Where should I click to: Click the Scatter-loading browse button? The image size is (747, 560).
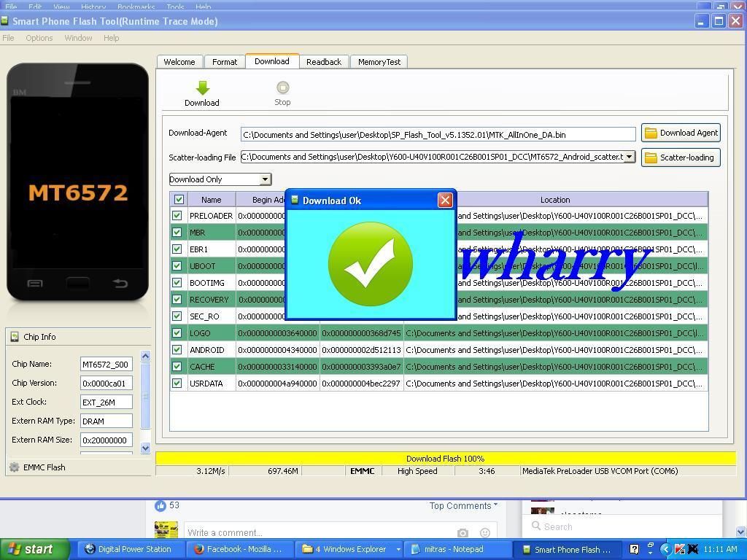click(x=680, y=157)
